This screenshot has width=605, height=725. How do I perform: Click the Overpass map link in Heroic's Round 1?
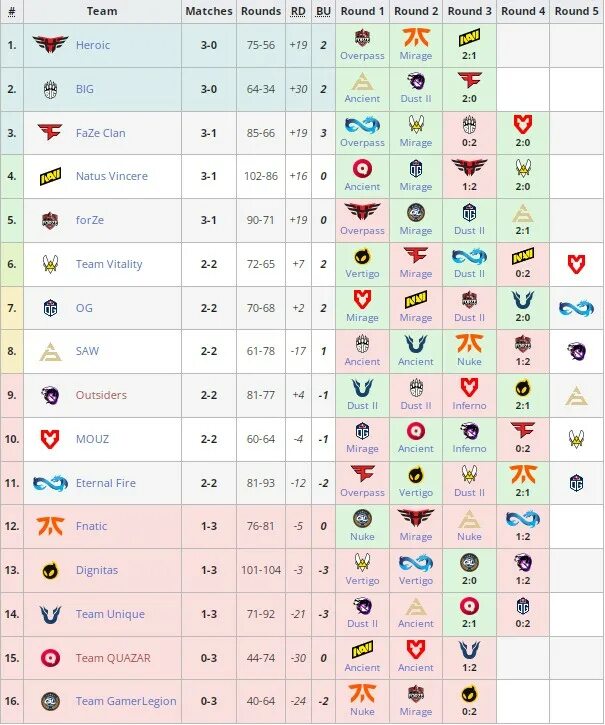coord(362,56)
